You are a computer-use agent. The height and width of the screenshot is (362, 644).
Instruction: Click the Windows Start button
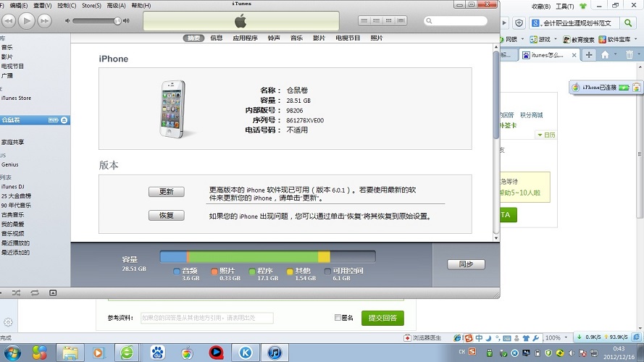12,353
